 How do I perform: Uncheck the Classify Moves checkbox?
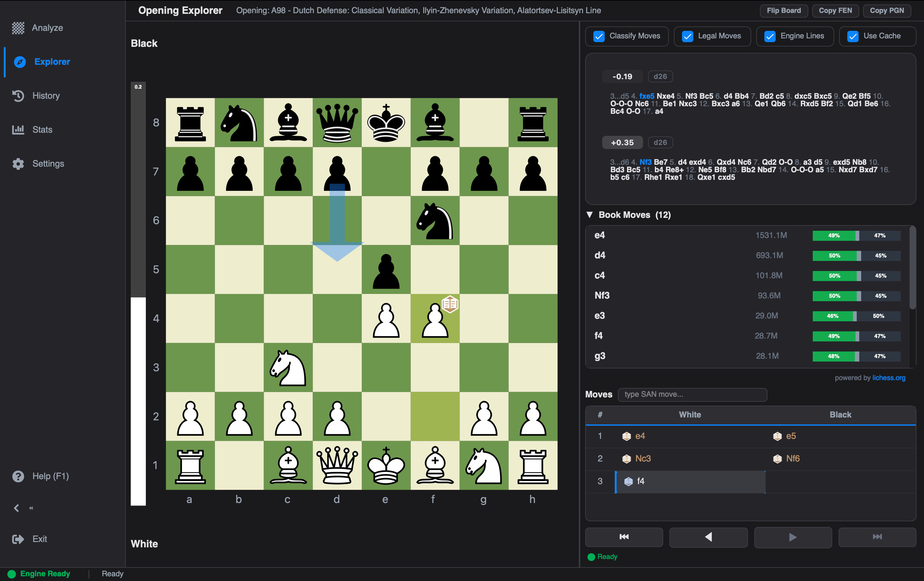(x=599, y=36)
